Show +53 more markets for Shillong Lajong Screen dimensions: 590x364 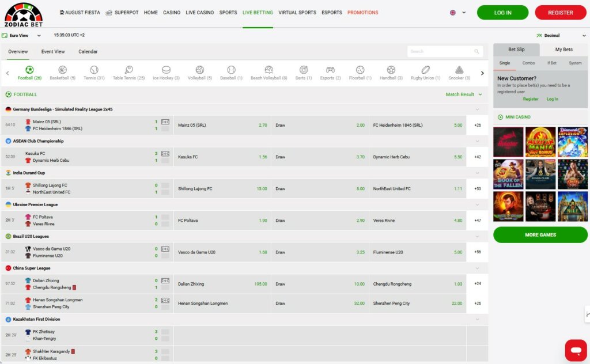pyautogui.click(x=478, y=189)
